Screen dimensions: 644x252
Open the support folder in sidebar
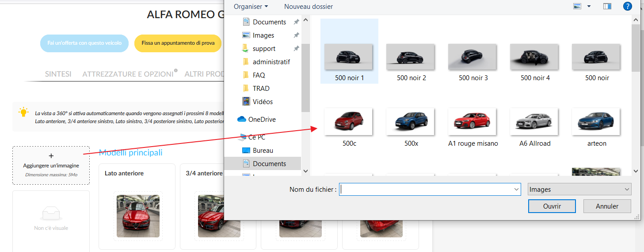(x=264, y=48)
